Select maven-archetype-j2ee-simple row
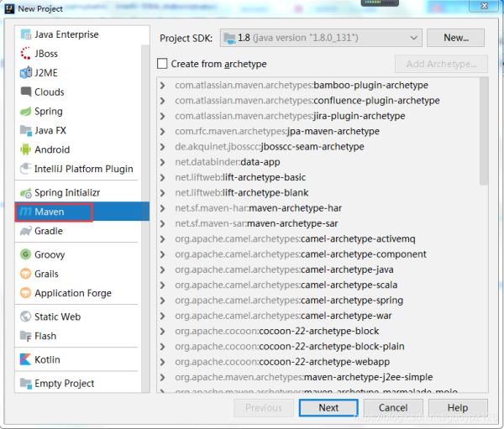This screenshot has width=504, height=429. pyautogui.click(x=318, y=377)
